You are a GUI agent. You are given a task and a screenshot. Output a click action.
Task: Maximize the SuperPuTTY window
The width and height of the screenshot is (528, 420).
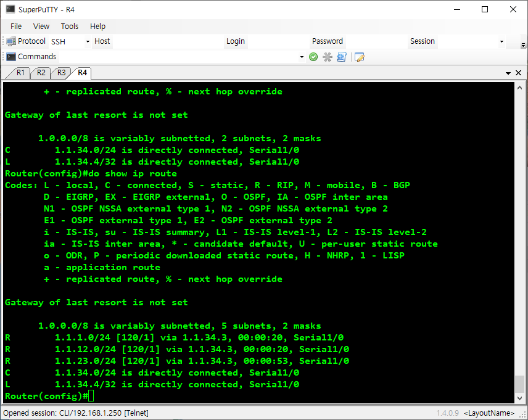pos(485,9)
